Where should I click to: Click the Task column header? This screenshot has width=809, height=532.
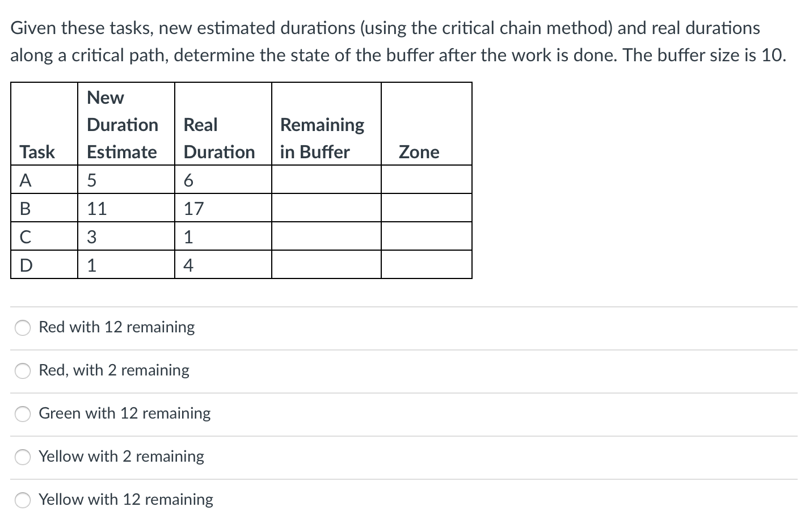point(37,151)
